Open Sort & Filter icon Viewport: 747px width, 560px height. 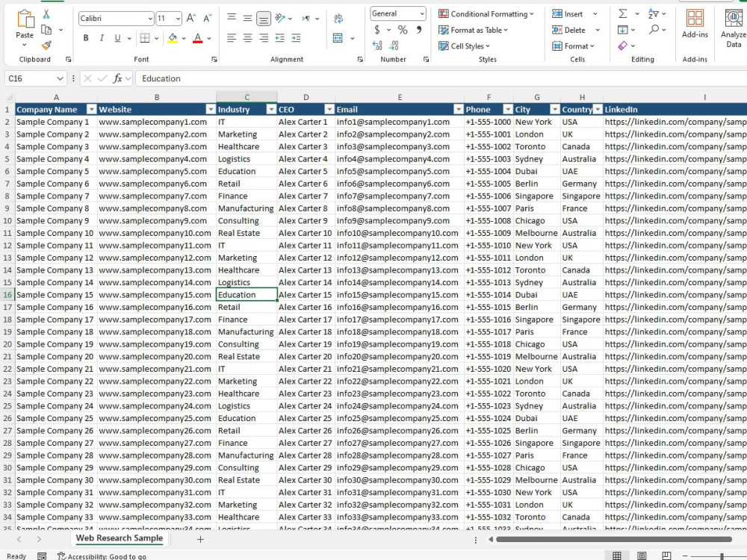click(653, 13)
